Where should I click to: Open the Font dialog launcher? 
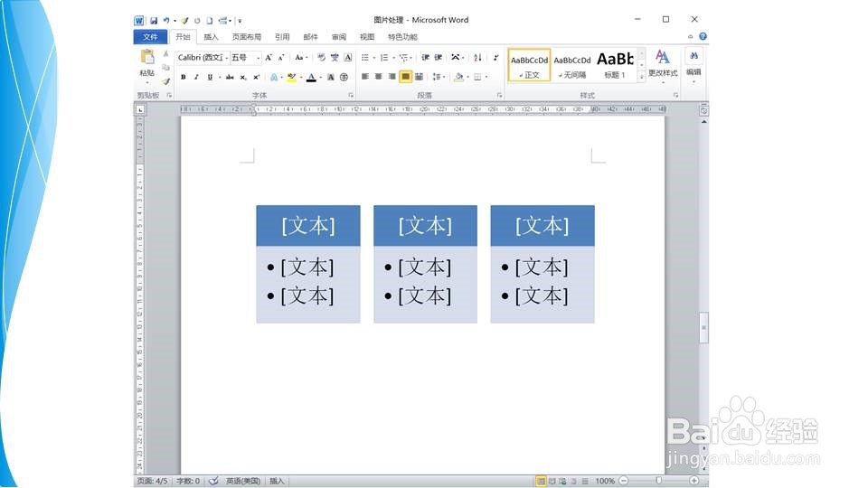(x=351, y=95)
